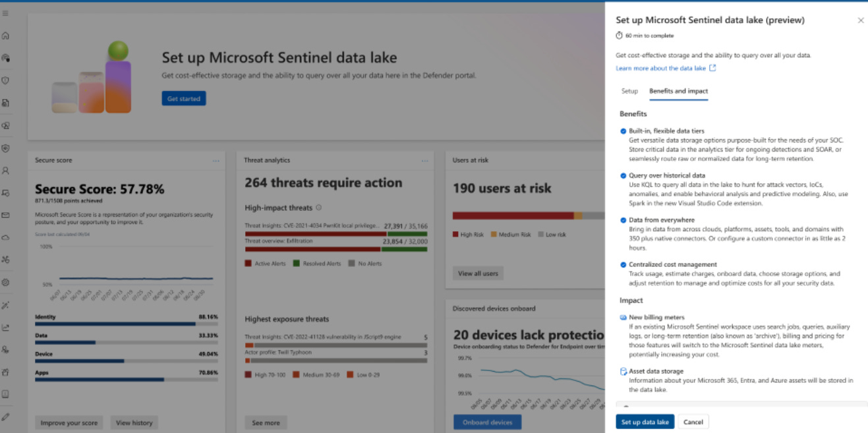The image size is (868, 433).
Task: Click the Device score progress bar
Action: tap(127, 361)
